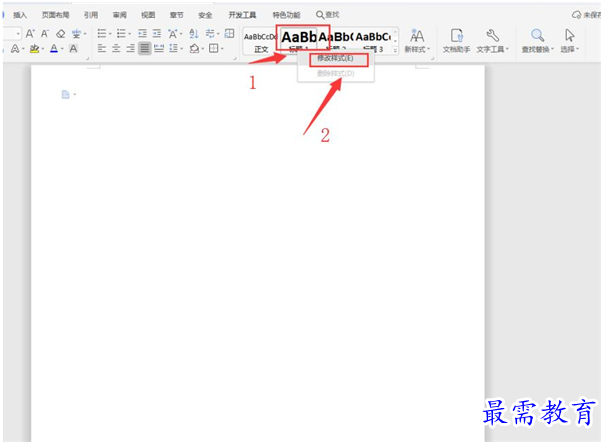Apply the 正文 style

tap(261, 42)
